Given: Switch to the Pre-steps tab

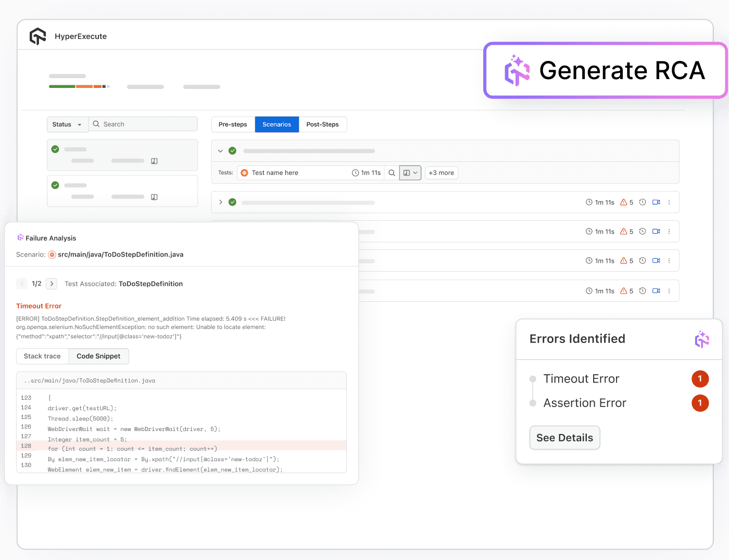Looking at the screenshot, I should click(x=233, y=124).
